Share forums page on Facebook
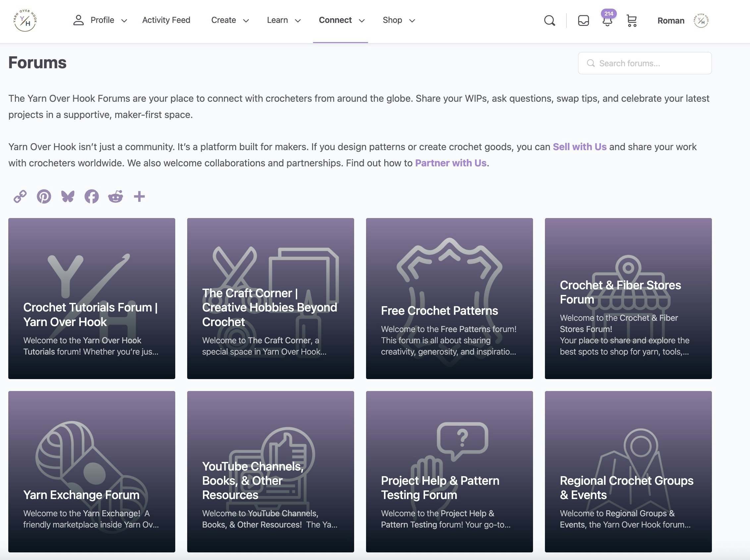 point(91,196)
